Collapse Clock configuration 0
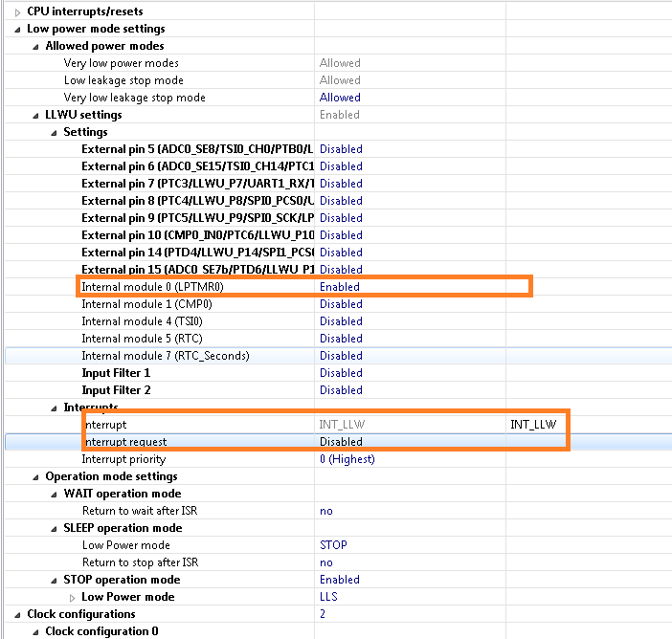This screenshot has width=672, height=639. tap(36, 632)
